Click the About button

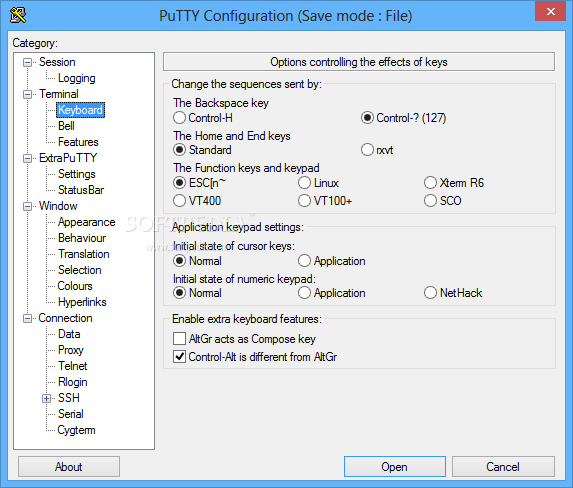pyautogui.click(x=69, y=466)
